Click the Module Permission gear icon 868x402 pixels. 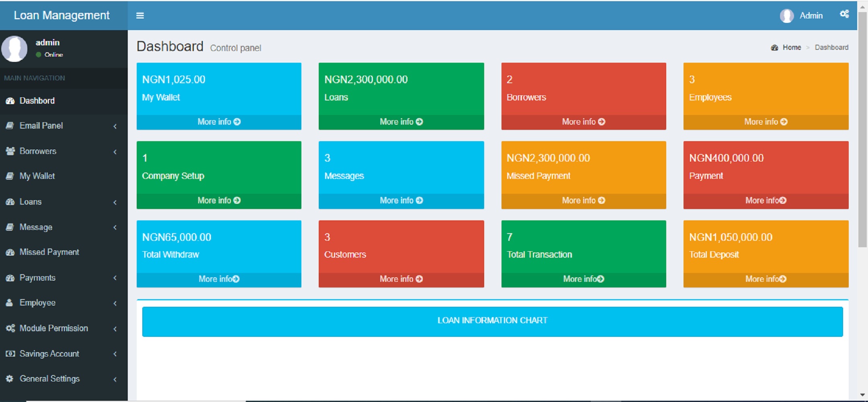tap(10, 328)
